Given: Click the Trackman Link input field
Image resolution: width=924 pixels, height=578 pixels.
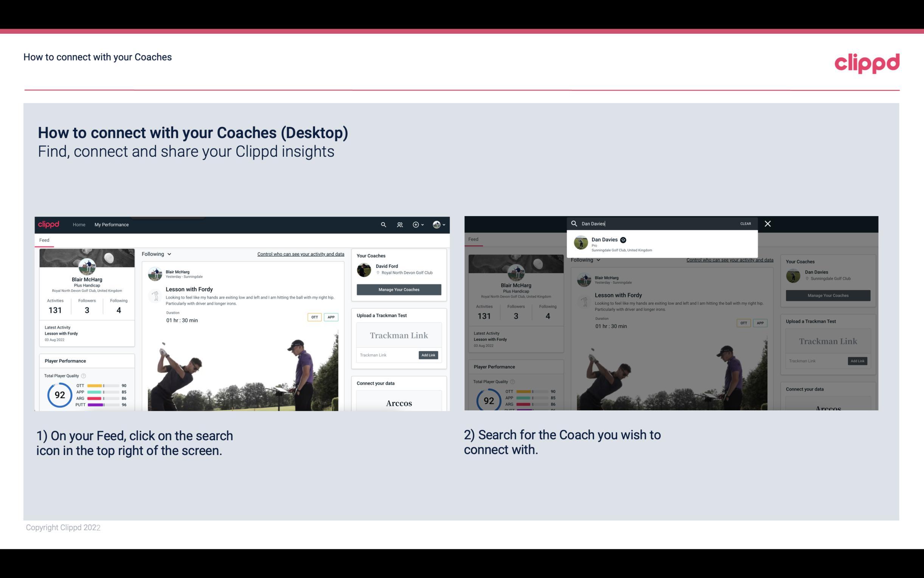Looking at the screenshot, I should tap(385, 355).
